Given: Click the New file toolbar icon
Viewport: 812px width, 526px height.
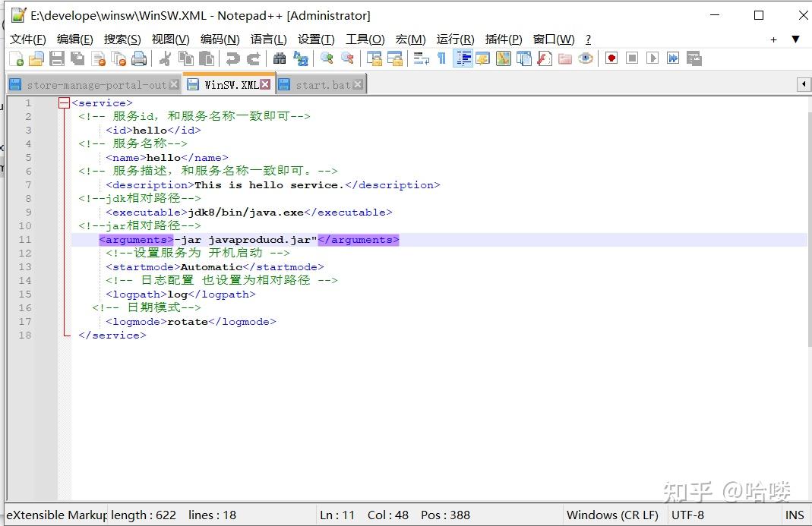Looking at the screenshot, I should [16, 58].
